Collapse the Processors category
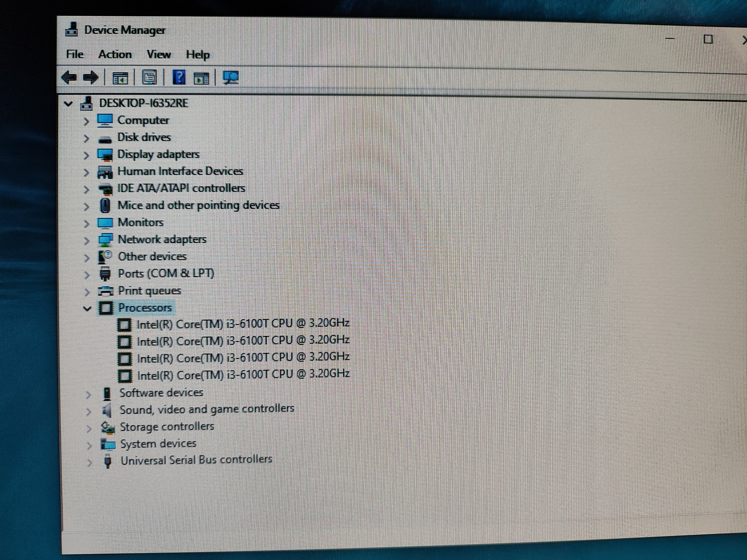Screen dimensions: 747x560 [x=88, y=308]
